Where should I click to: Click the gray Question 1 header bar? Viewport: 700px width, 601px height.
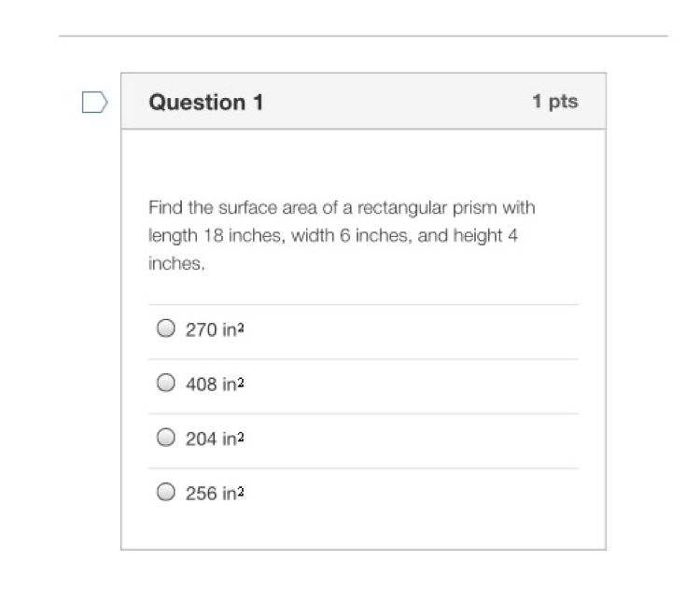(x=392, y=102)
